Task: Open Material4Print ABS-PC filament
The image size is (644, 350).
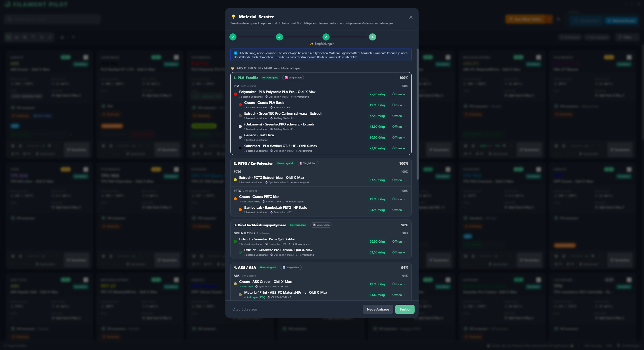Action: click(399, 295)
